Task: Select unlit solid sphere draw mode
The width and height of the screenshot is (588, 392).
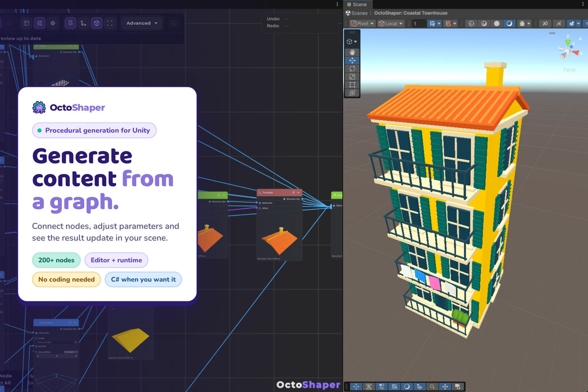Action: point(496,24)
